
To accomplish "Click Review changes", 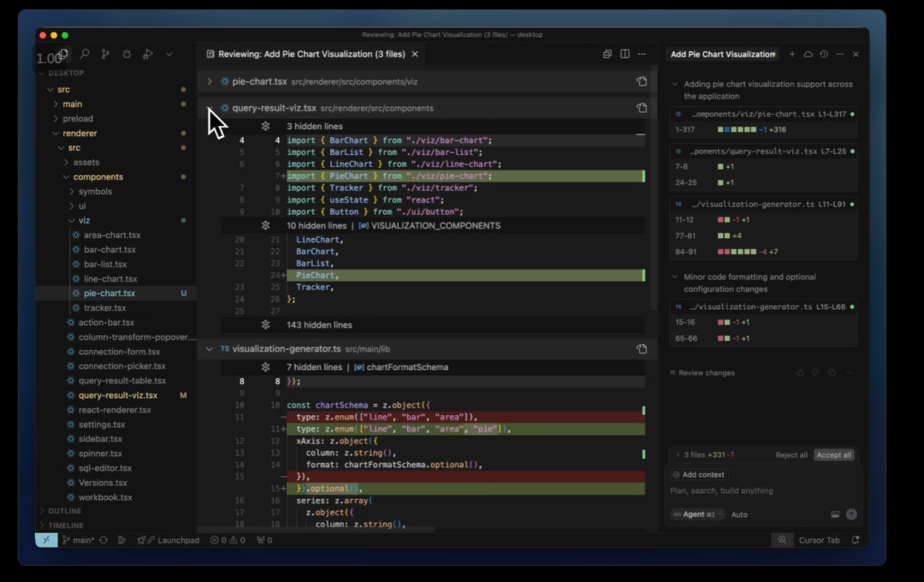I will coord(702,372).
